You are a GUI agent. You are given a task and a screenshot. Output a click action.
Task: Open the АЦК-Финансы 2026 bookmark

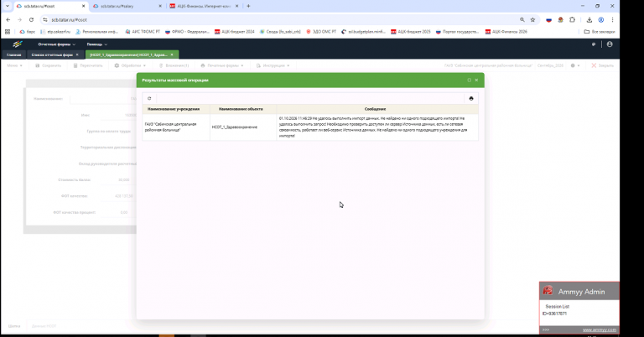point(506,32)
